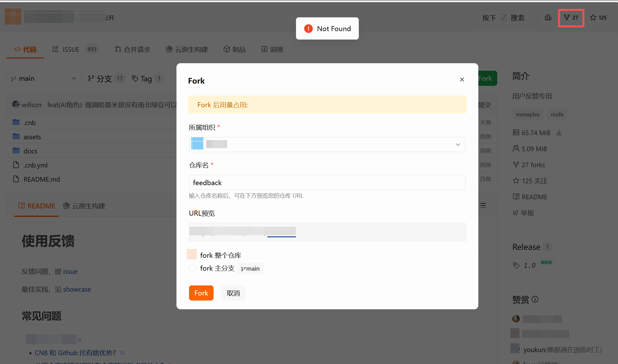Click the organization icon next to search
The width and height of the screenshot is (618, 364).
point(548,18)
